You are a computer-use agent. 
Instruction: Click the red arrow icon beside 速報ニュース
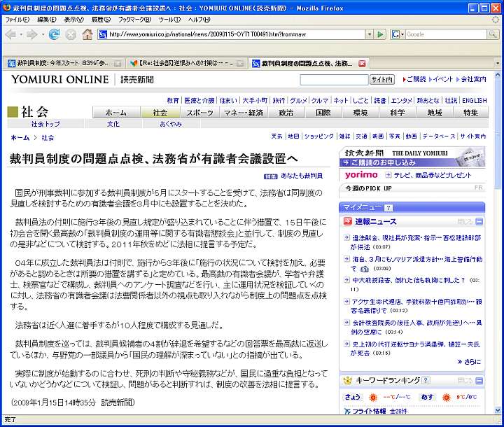348,222
